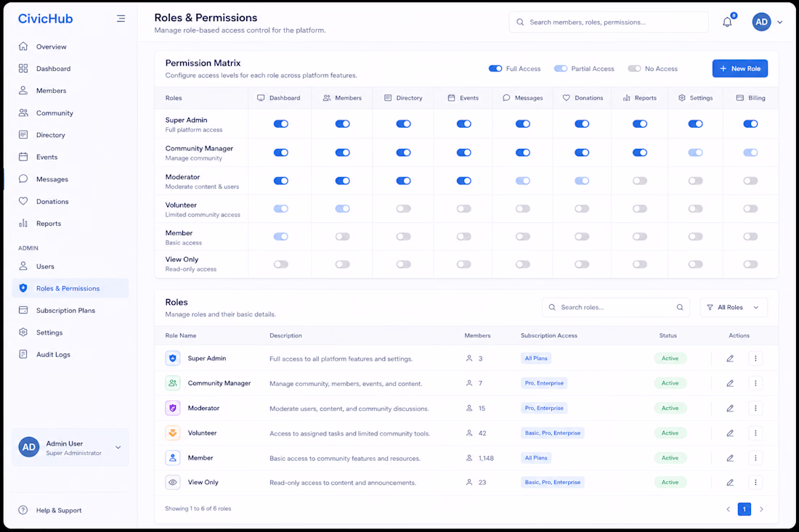799x532 pixels.
Task: Click the CivicHub logo
Action: coord(45,19)
